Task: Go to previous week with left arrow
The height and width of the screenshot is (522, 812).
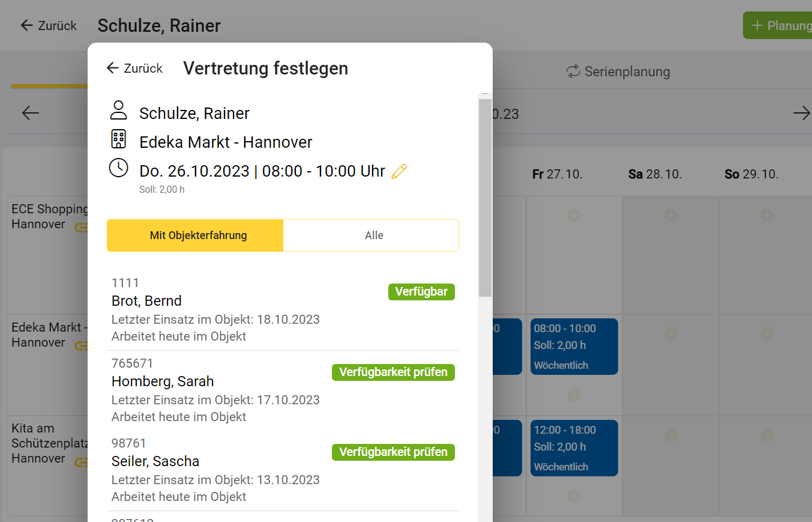Action: [30, 113]
